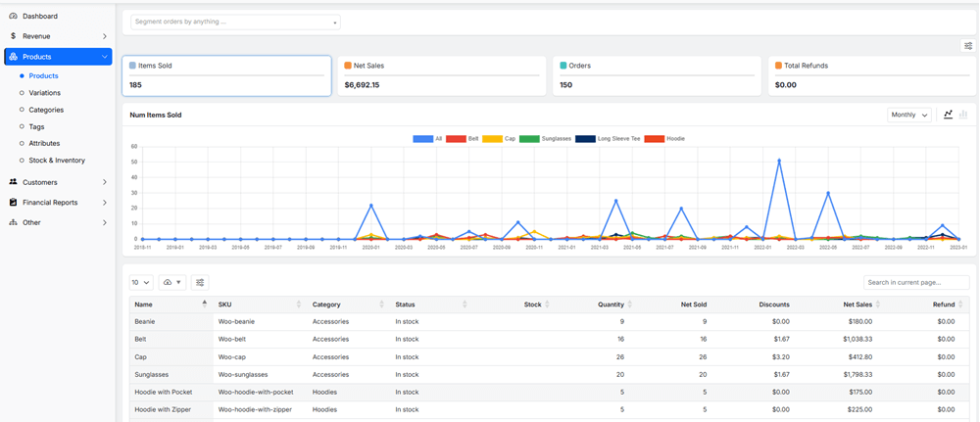The height and width of the screenshot is (422, 980).
Task: Click the Customers people icon
Action: tap(13, 182)
